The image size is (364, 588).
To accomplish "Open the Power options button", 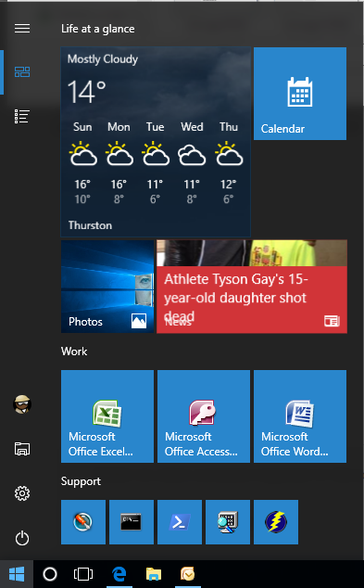I will pos(22,539).
